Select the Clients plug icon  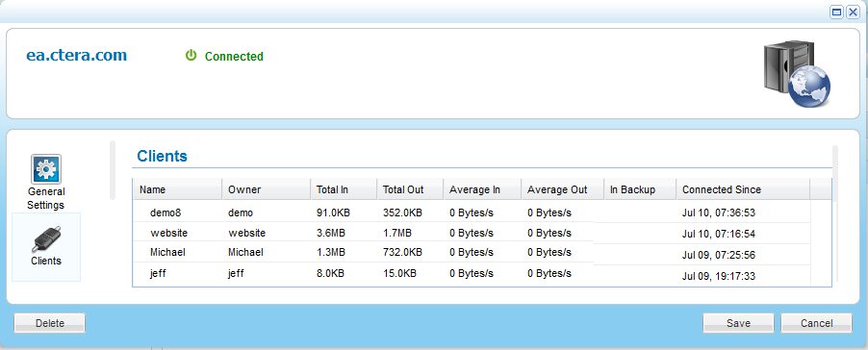point(46,238)
